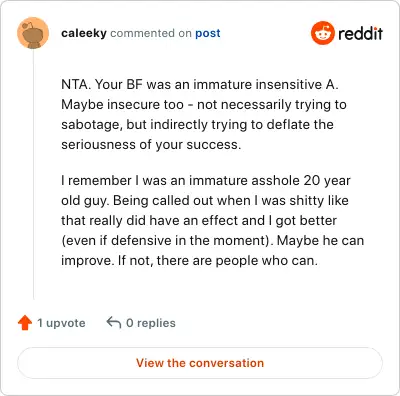400x396 pixels.
Task: Click the orange Reddit Snoo logo
Action: (322, 33)
